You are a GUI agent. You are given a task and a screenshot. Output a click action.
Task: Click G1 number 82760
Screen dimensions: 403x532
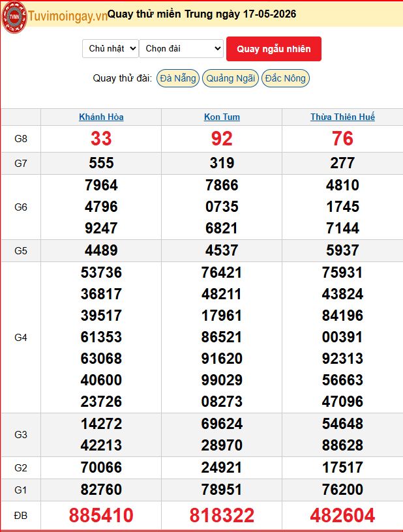pos(101,490)
